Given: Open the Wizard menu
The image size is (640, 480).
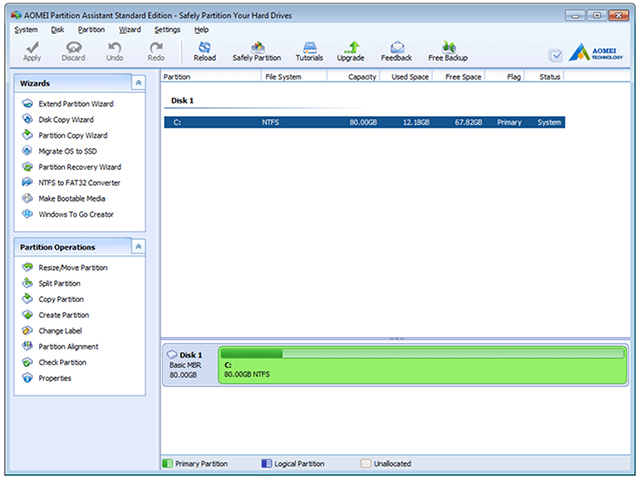Looking at the screenshot, I should click(x=130, y=30).
